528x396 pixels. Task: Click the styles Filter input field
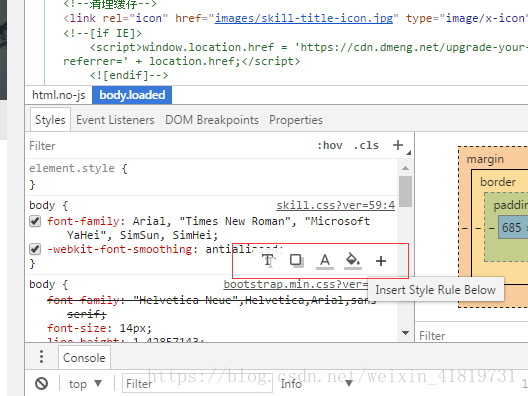(x=168, y=146)
